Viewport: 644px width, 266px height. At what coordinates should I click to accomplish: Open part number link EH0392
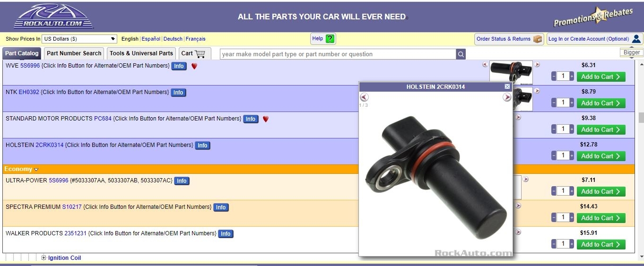[29, 92]
